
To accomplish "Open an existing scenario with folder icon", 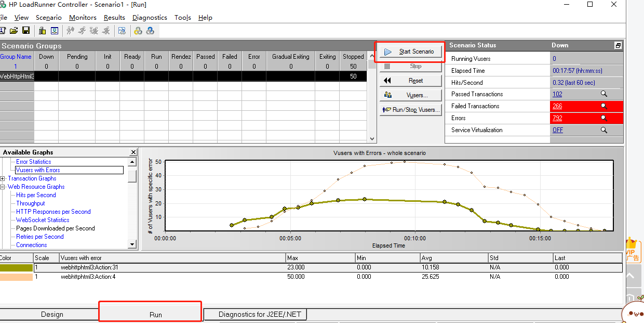I will click(14, 31).
